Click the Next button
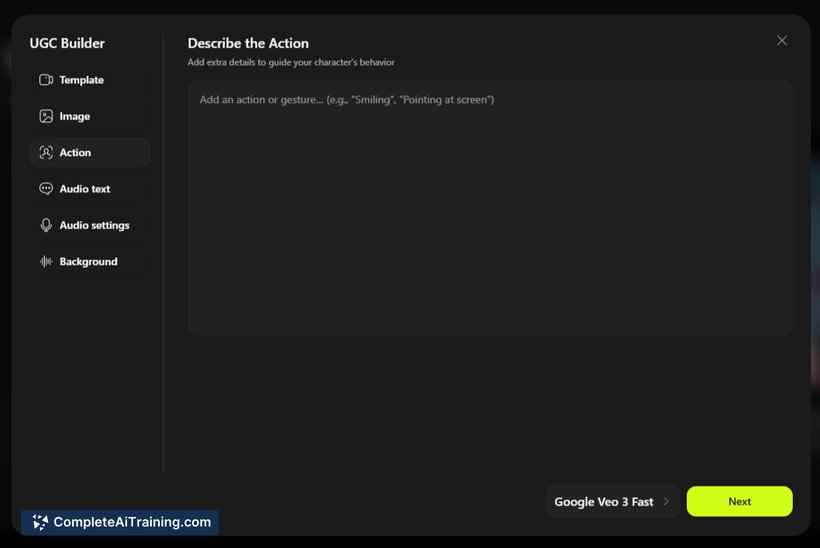 [739, 501]
